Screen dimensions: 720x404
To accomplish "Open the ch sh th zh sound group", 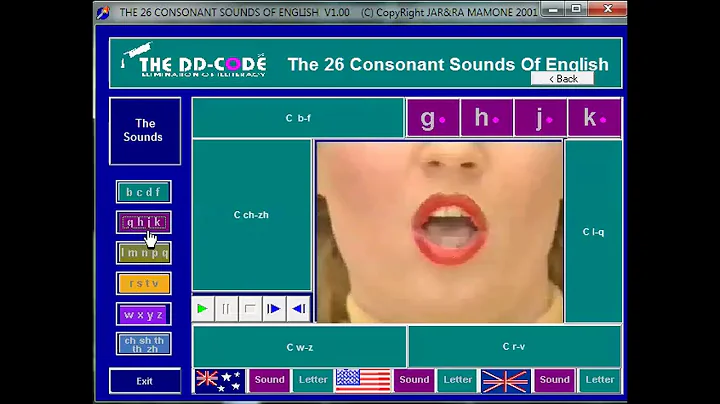I will pyautogui.click(x=144, y=344).
